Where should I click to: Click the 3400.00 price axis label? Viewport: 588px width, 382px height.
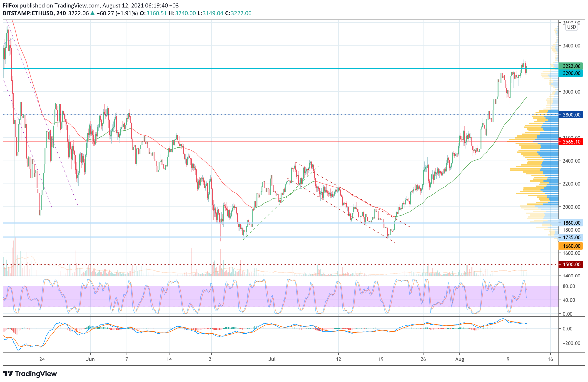(571, 46)
